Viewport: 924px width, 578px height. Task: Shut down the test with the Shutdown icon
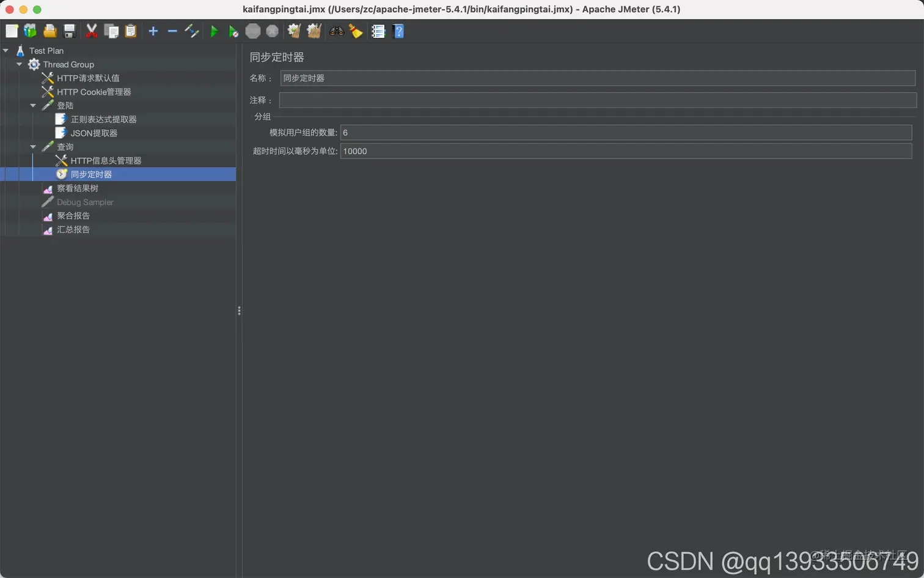pos(273,31)
